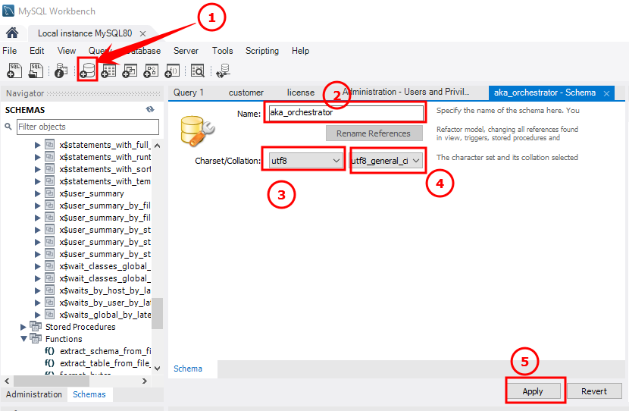Close the aka_orchestrator - Schema tab
The height and width of the screenshot is (411, 629).
pyautogui.click(x=607, y=93)
